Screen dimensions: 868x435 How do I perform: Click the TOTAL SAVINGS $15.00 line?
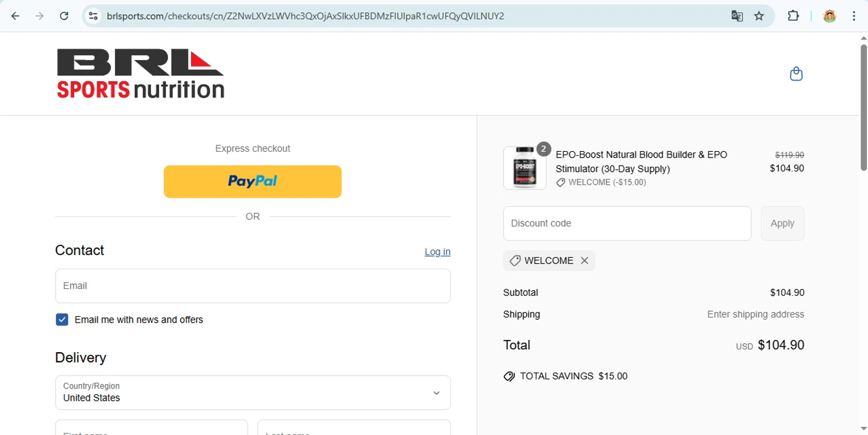click(565, 376)
